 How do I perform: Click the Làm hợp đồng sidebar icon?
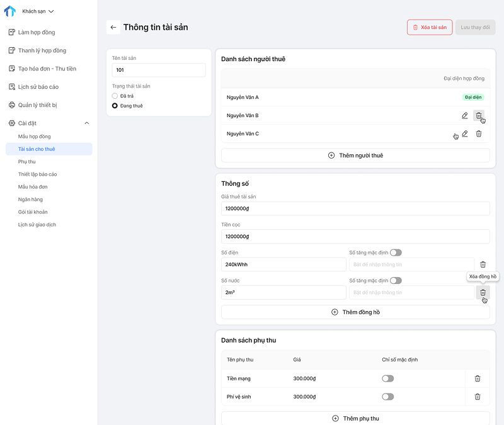[x=12, y=32]
